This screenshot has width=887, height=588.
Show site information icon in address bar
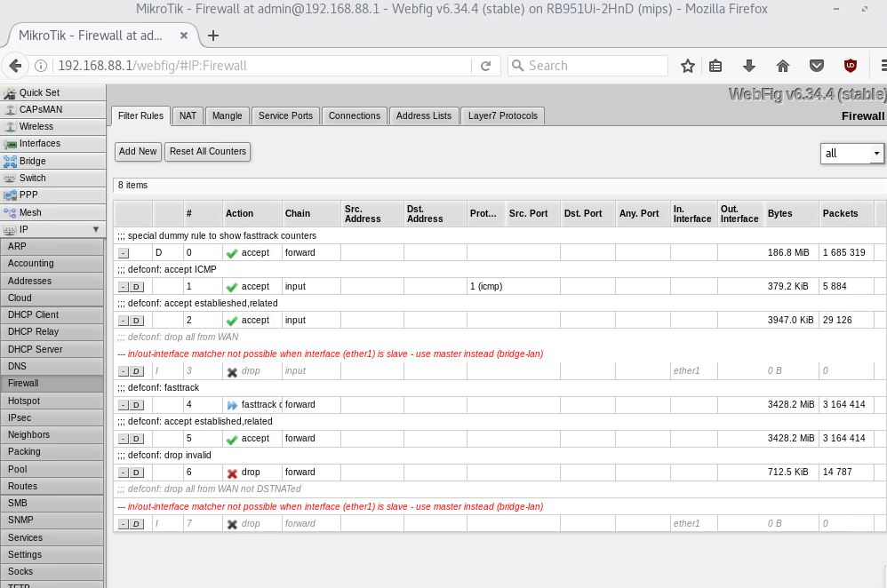pyautogui.click(x=41, y=66)
